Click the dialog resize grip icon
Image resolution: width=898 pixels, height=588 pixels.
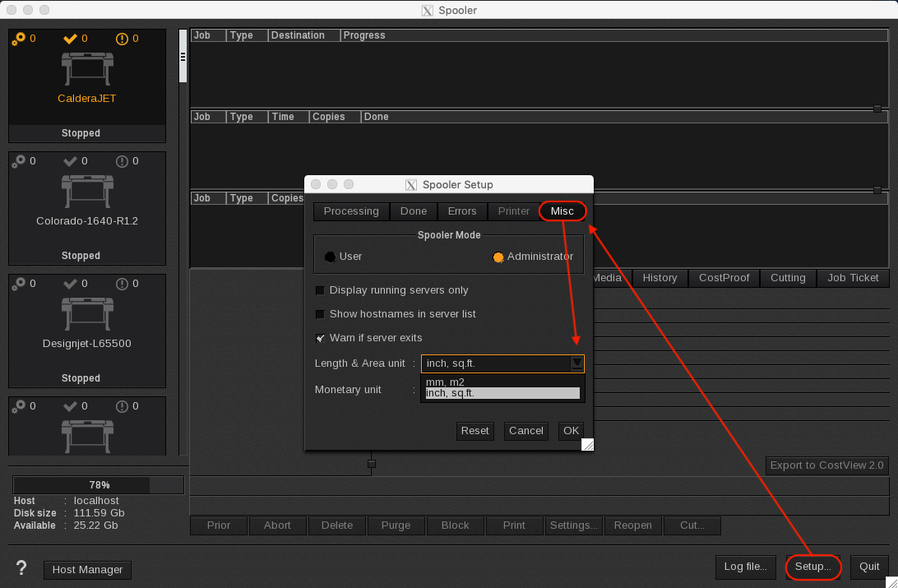pyautogui.click(x=587, y=444)
